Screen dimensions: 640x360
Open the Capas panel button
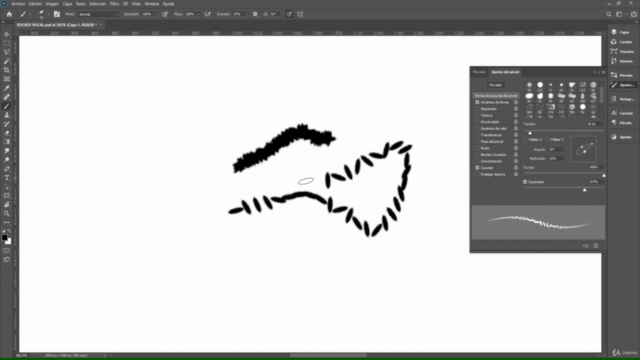pos(621,32)
